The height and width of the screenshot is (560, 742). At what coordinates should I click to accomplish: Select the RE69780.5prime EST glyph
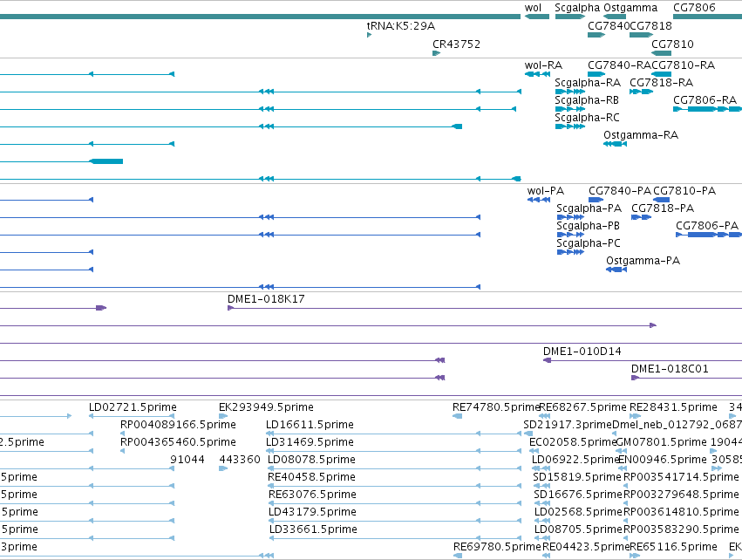[x=458, y=556]
